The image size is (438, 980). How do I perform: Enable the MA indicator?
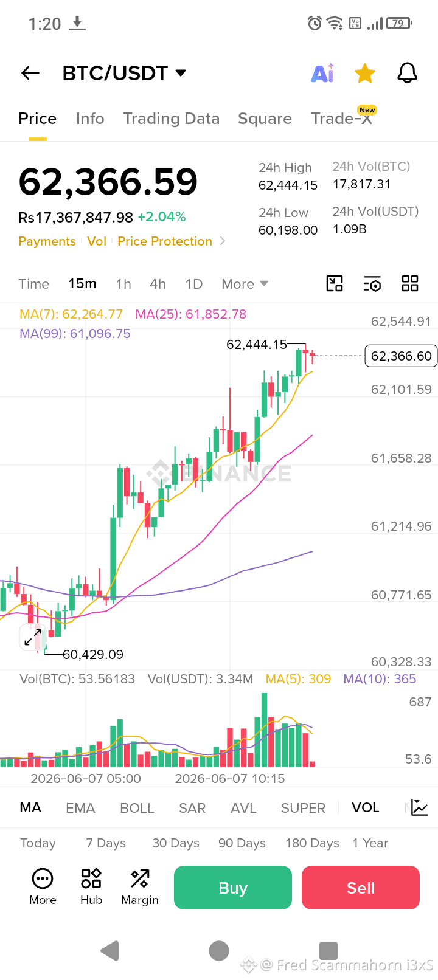pyautogui.click(x=30, y=807)
